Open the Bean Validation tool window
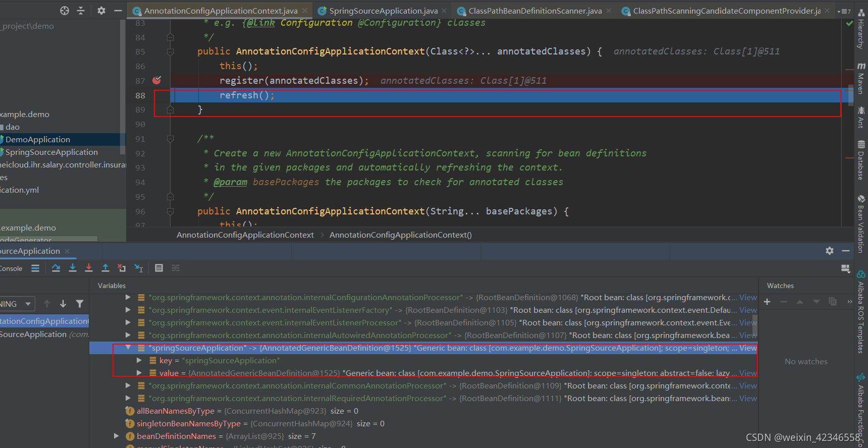Viewport: 868px width, 448px height. (x=861, y=224)
